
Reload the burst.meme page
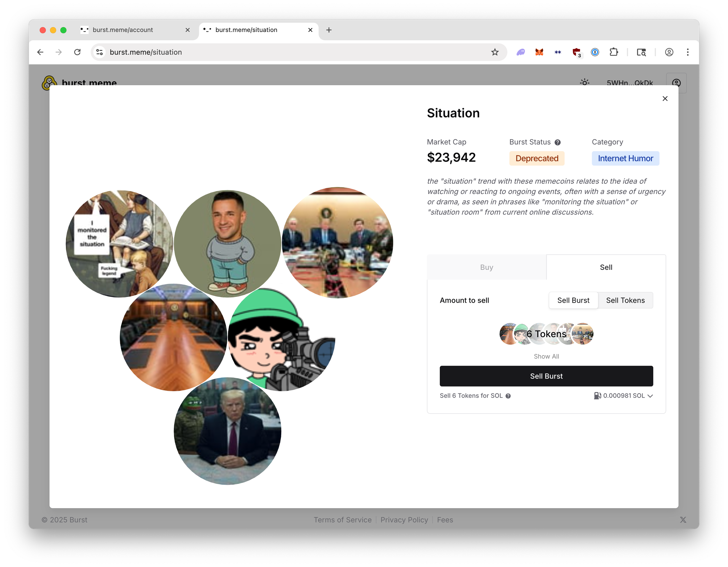point(77,52)
